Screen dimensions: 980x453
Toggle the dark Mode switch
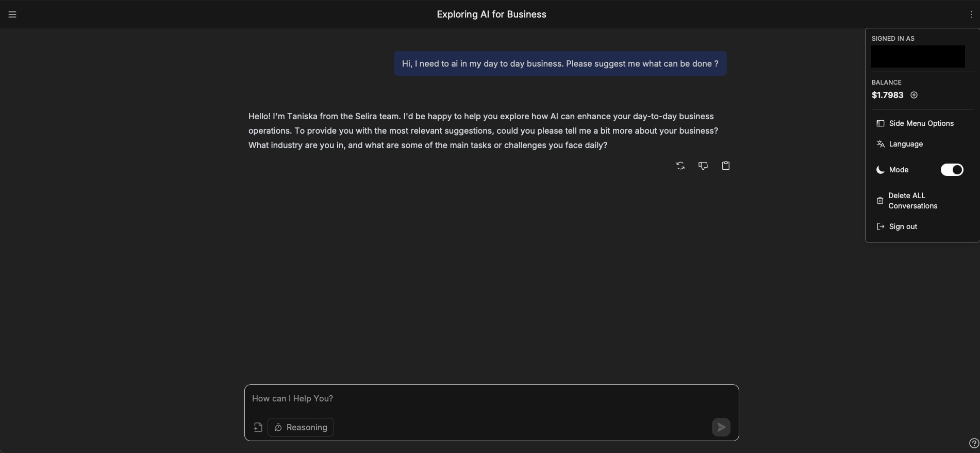952,170
